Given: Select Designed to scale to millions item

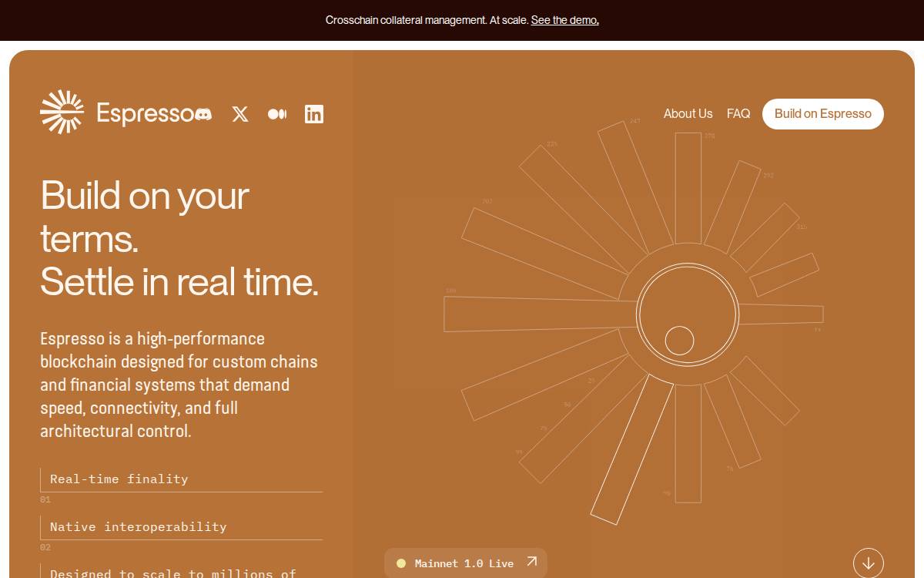Looking at the screenshot, I should click(182, 571).
